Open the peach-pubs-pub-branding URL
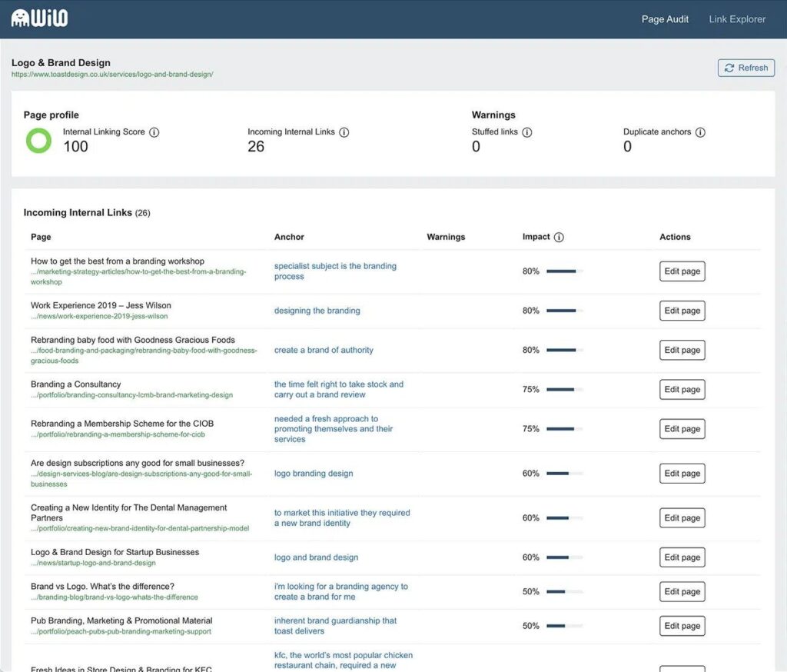Viewport: 787px width, 672px height. [121, 631]
